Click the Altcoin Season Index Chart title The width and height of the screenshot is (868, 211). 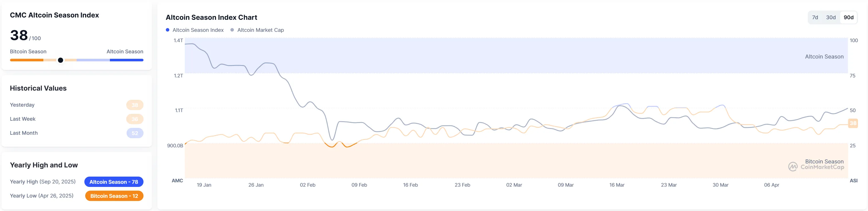click(x=211, y=17)
